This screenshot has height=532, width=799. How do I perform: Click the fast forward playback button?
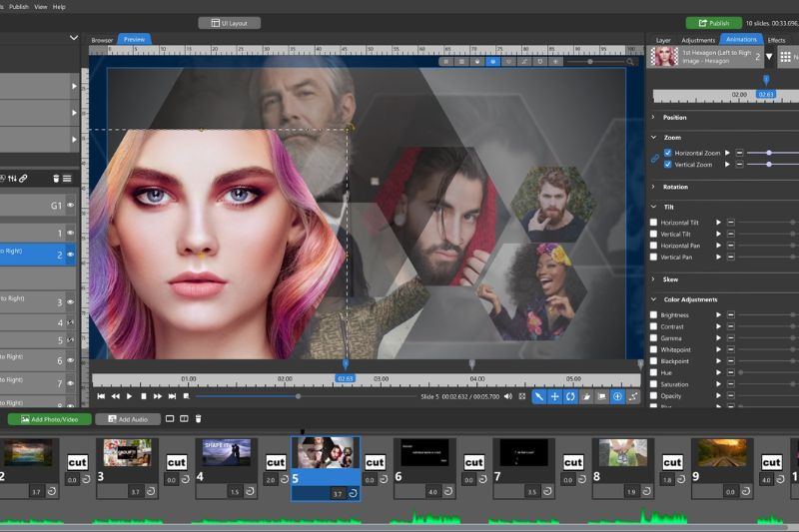point(158,396)
